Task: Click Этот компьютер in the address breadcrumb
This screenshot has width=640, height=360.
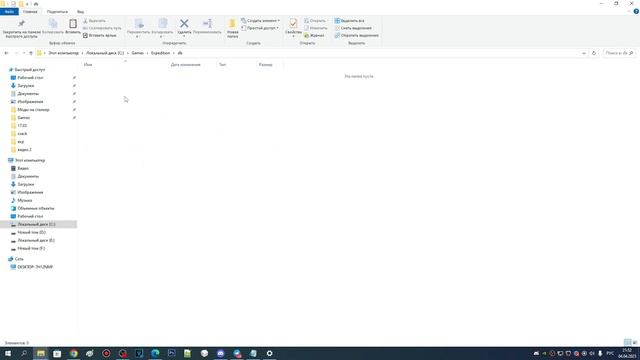Action: pos(63,53)
